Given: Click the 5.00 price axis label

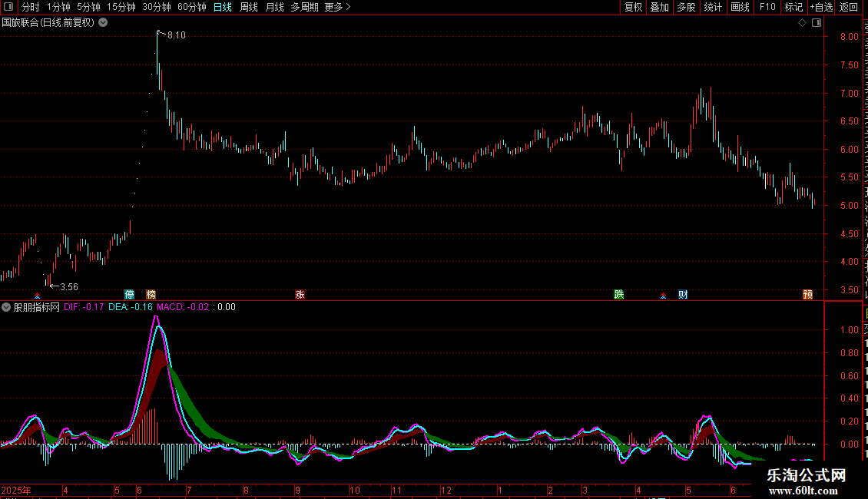Looking at the screenshot, I should [849, 205].
